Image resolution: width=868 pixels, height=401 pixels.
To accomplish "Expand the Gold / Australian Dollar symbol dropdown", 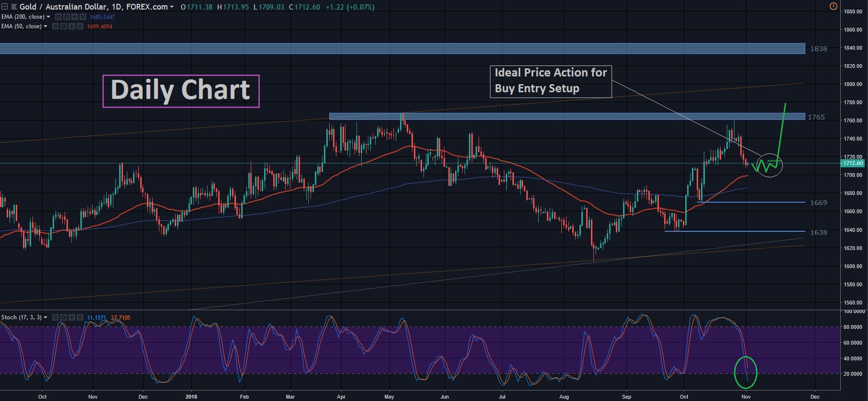I will pyautogui.click(x=172, y=7).
